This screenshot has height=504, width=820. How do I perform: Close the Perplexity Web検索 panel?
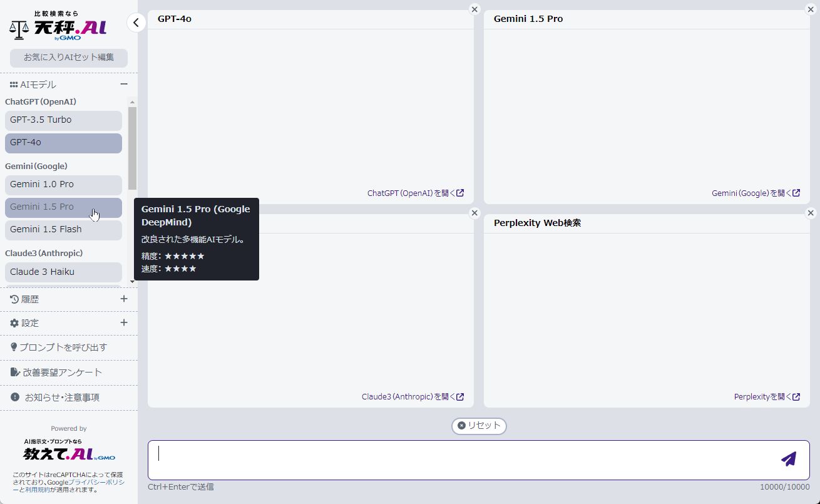(811, 213)
